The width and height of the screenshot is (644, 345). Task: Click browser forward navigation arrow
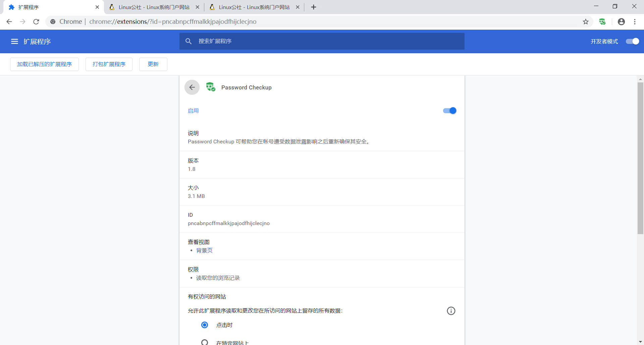(22, 21)
